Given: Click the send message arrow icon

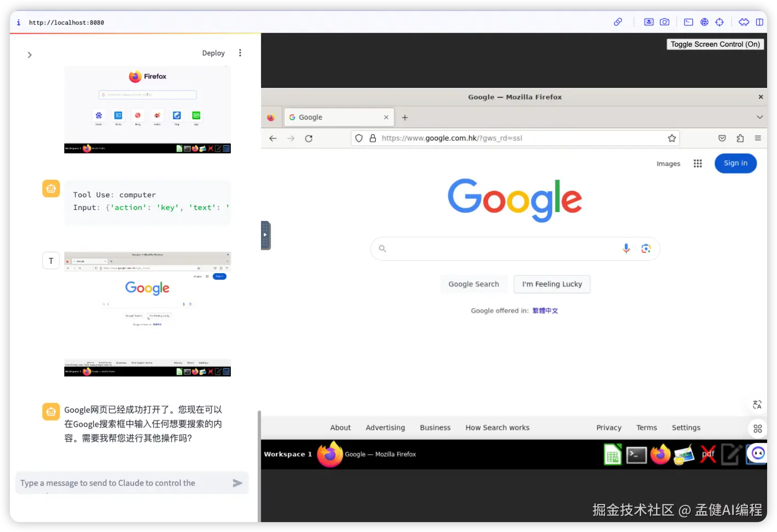Looking at the screenshot, I should pos(237,483).
